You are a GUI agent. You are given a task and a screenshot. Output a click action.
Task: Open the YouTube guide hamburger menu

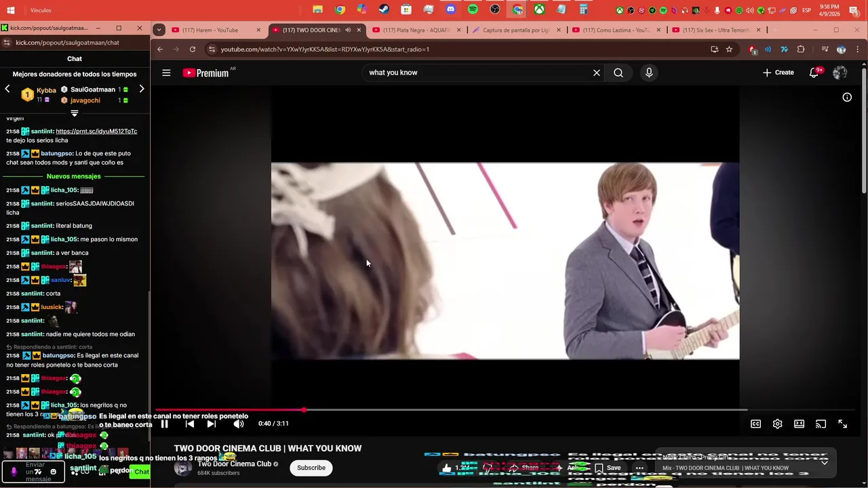click(x=166, y=73)
